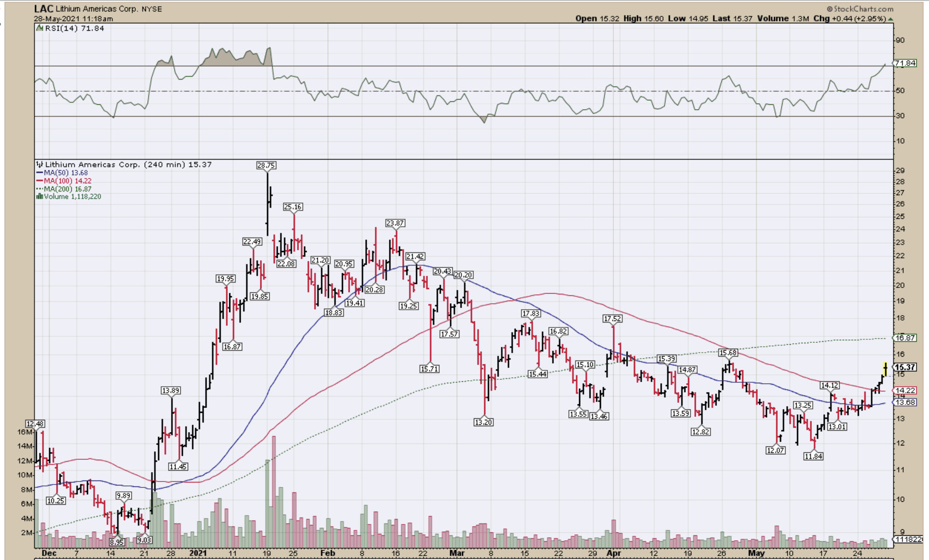
Task: Click the 17.83 high price label
Action: pyautogui.click(x=531, y=314)
